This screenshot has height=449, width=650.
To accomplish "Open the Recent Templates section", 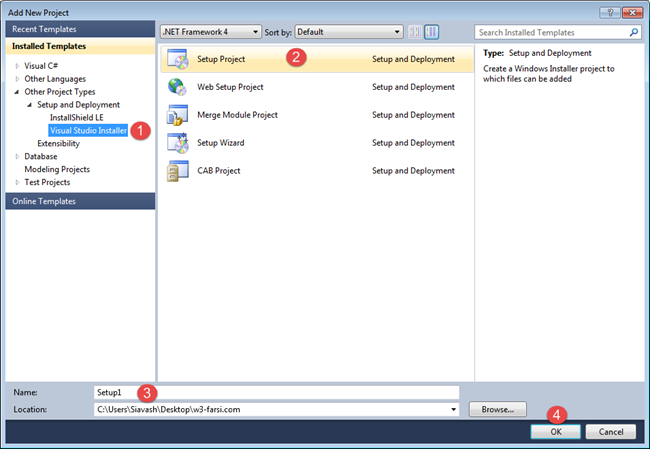I will (x=80, y=29).
